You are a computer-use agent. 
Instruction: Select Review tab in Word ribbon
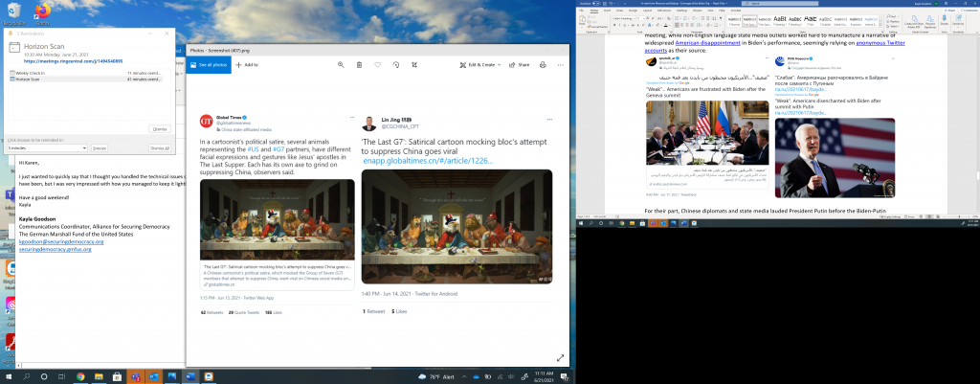[697, 11]
